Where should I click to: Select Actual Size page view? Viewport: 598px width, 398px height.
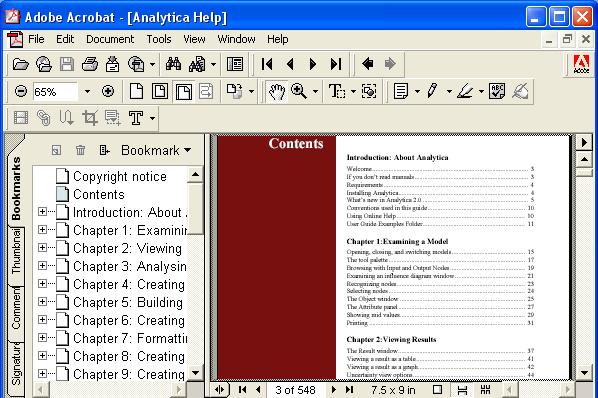tap(137, 91)
